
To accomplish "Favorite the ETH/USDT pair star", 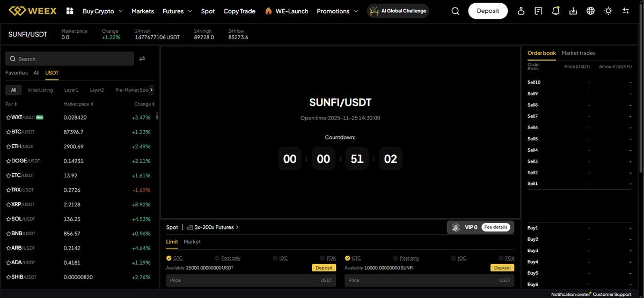I will 8,146.
